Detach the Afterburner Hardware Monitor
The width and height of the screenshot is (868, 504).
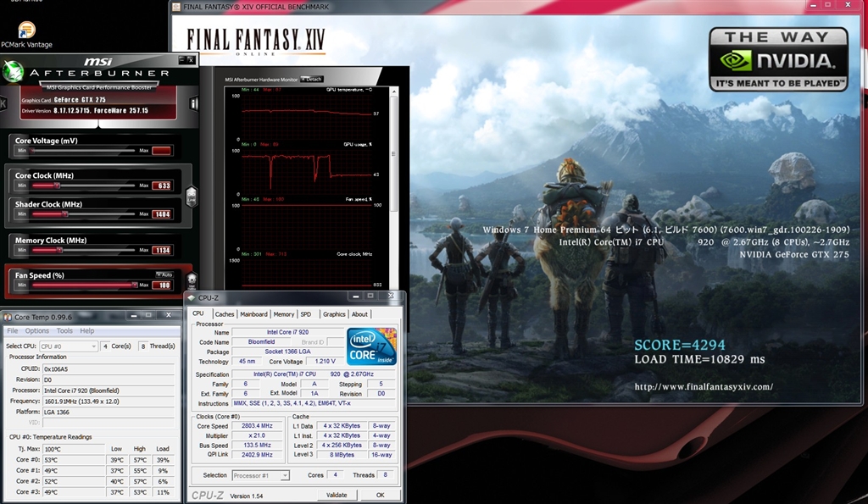click(x=312, y=79)
